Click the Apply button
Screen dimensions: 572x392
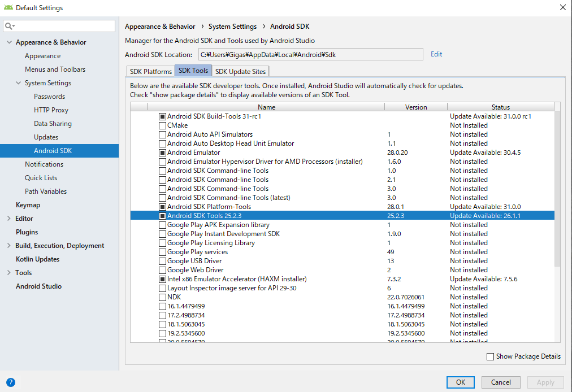point(545,382)
